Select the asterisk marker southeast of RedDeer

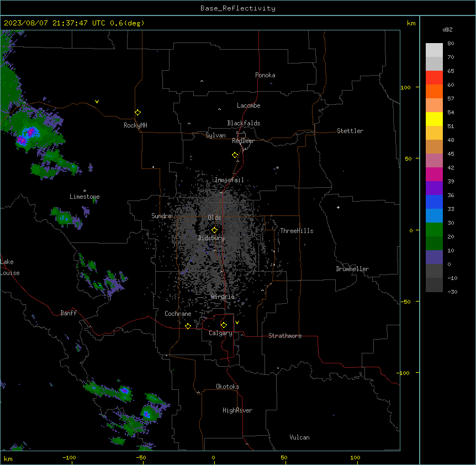click(277, 168)
